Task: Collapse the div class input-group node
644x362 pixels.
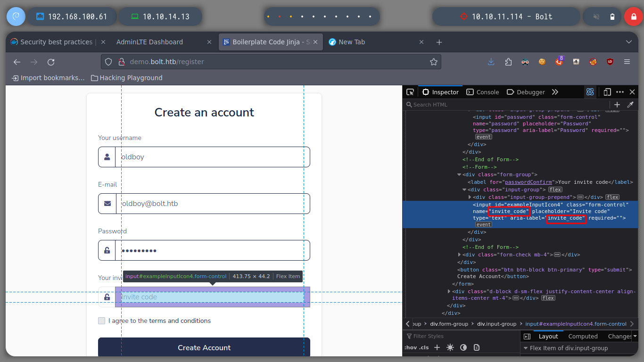Action: point(465,189)
